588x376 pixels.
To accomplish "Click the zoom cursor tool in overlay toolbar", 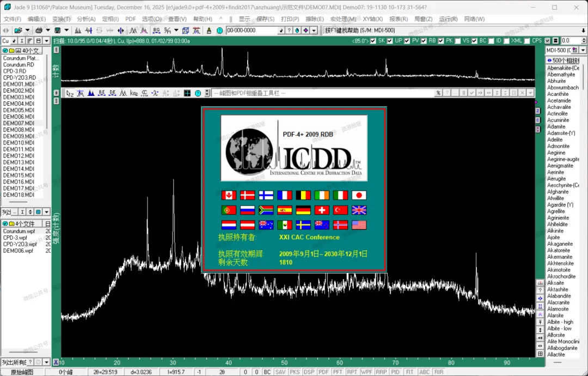I will (70, 93).
